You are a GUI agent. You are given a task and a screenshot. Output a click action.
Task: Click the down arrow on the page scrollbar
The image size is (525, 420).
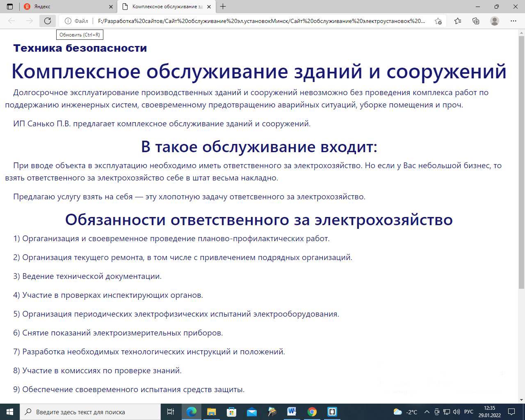tap(521, 400)
